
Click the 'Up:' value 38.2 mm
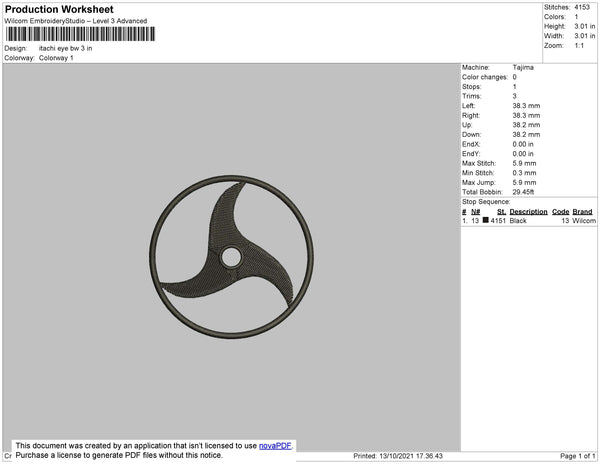[x=527, y=125]
